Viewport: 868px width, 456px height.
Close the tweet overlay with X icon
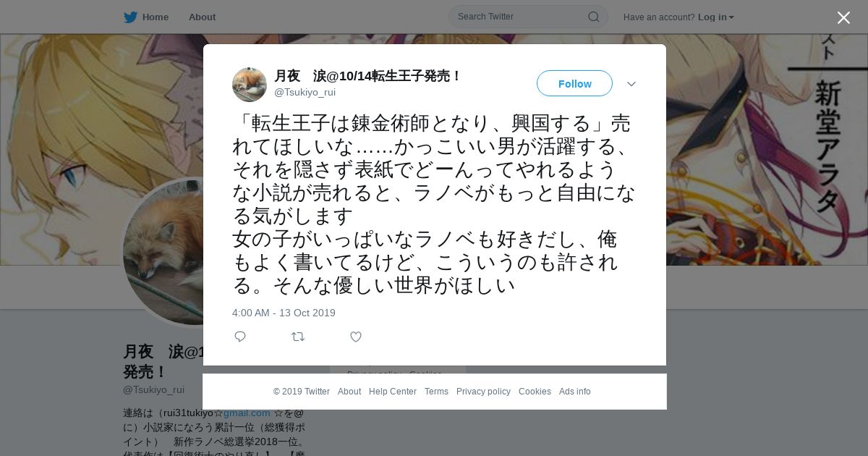pyautogui.click(x=843, y=17)
